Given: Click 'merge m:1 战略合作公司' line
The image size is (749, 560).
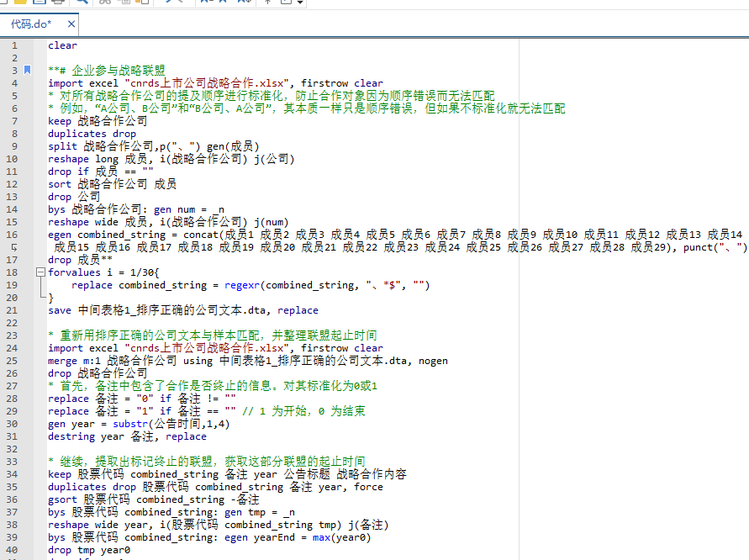Looking at the screenshot, I should [x=248, y=361].
